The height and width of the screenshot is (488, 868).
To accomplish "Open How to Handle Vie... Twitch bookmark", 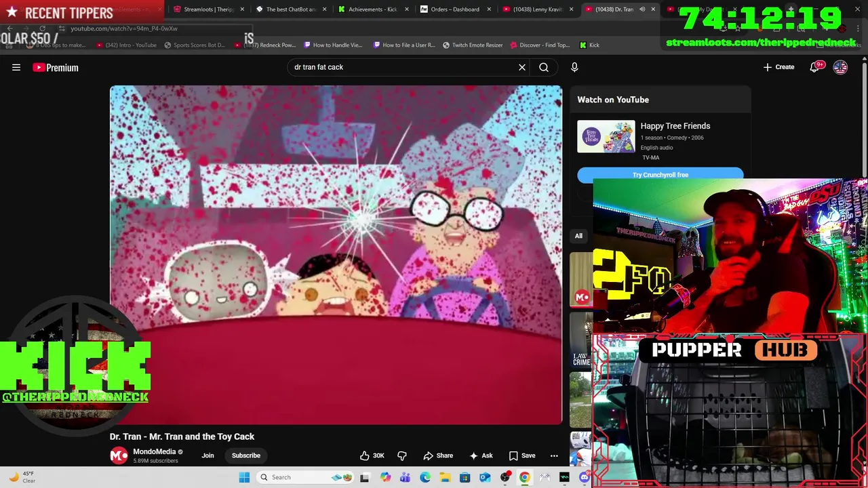I will point(334,45).
